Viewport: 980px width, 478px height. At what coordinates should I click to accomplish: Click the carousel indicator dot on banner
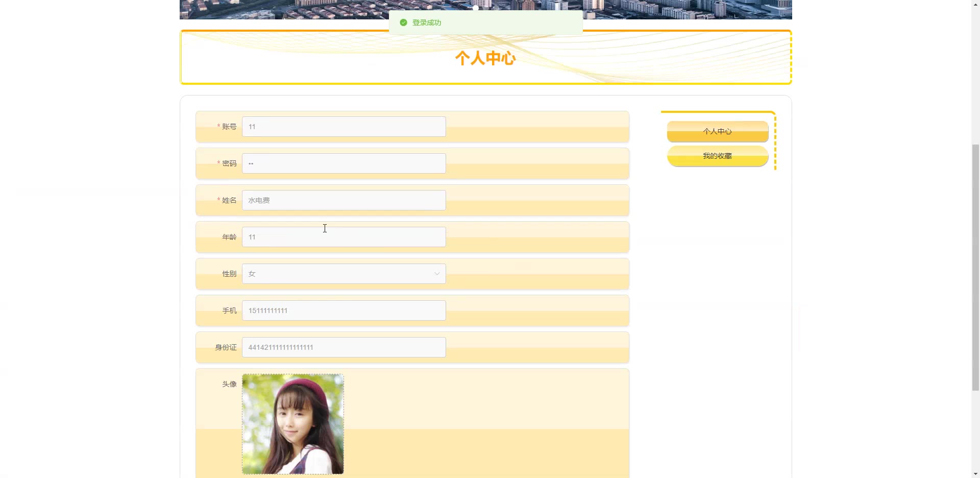click(476, 8)
